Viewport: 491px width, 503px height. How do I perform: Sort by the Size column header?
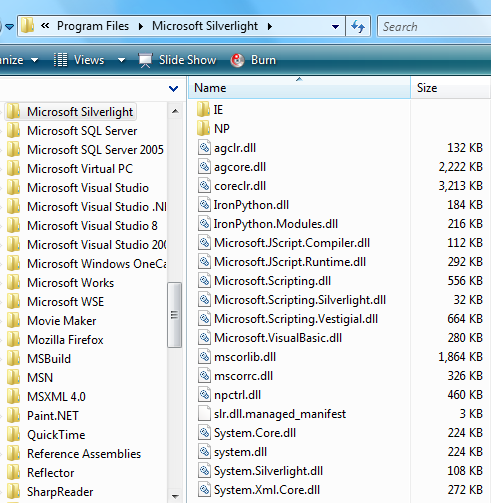coord(451,88)
